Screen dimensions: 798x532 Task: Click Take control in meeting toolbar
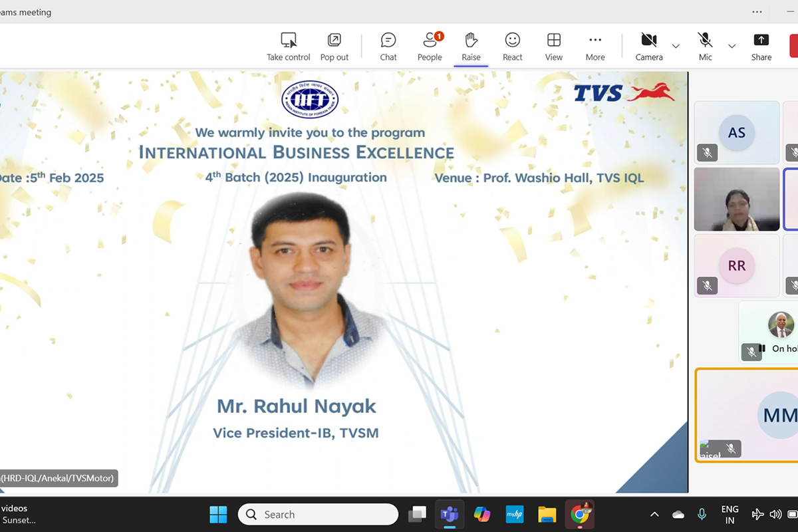[289, 47]
